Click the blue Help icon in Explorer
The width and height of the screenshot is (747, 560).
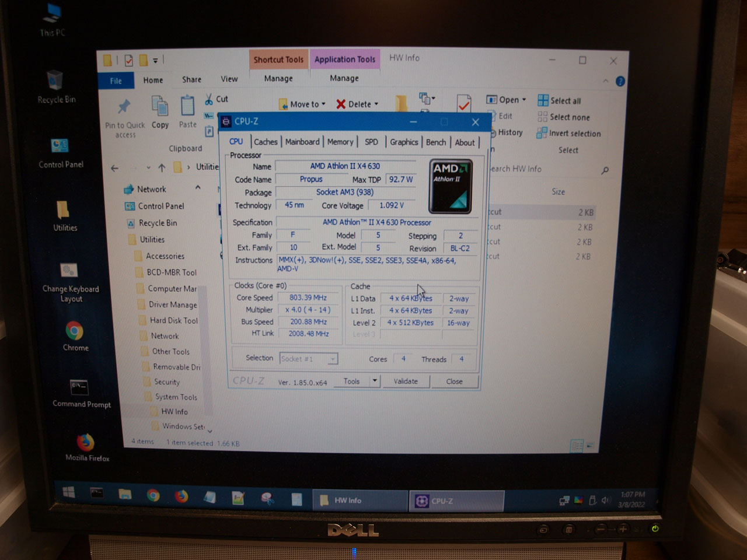pos(620,81)
